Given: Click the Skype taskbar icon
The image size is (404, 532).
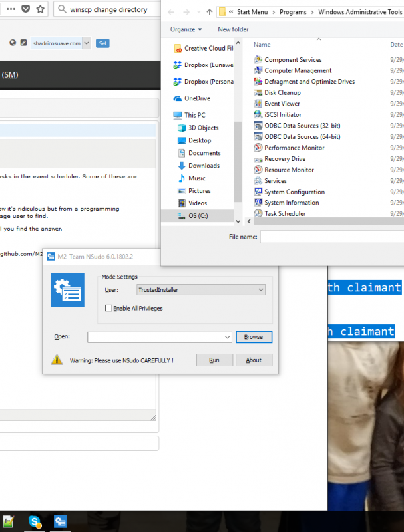Looking at the screenshot, I should point(35,521).
